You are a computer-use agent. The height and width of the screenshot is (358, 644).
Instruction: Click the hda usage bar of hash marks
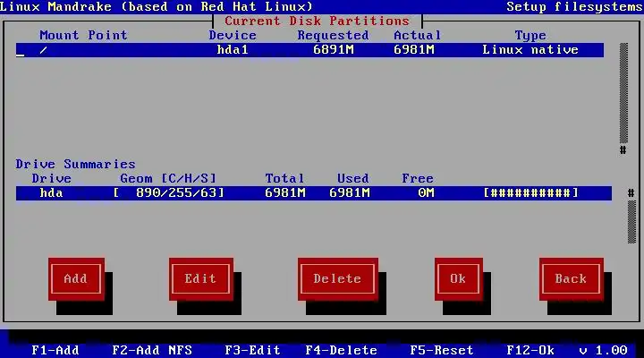click(530, 193)
